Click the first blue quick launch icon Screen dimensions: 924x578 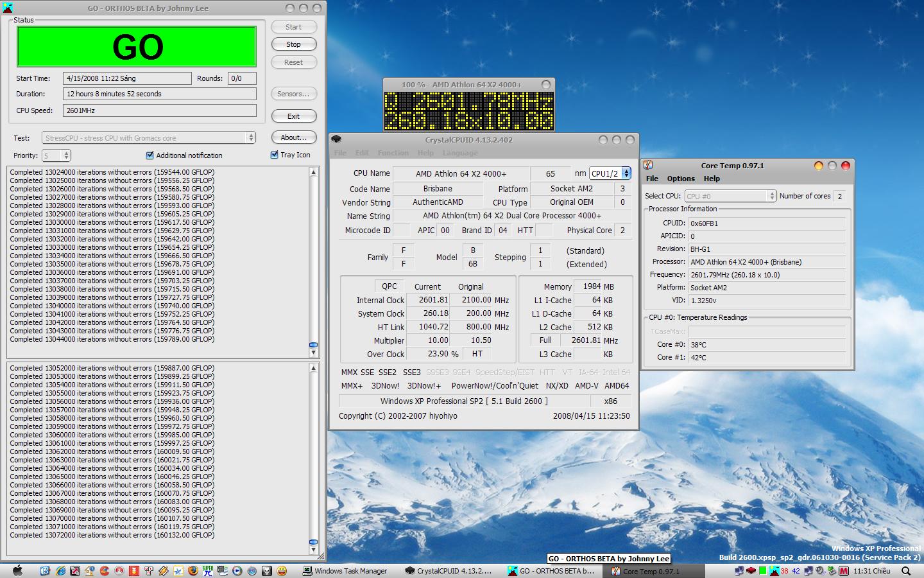click(45, 571)
